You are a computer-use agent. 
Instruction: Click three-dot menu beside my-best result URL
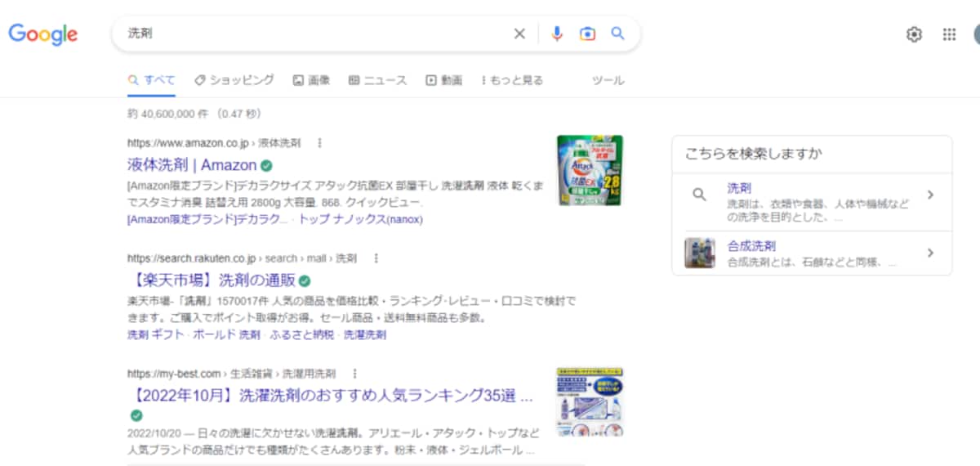click(x=354, y=374)
